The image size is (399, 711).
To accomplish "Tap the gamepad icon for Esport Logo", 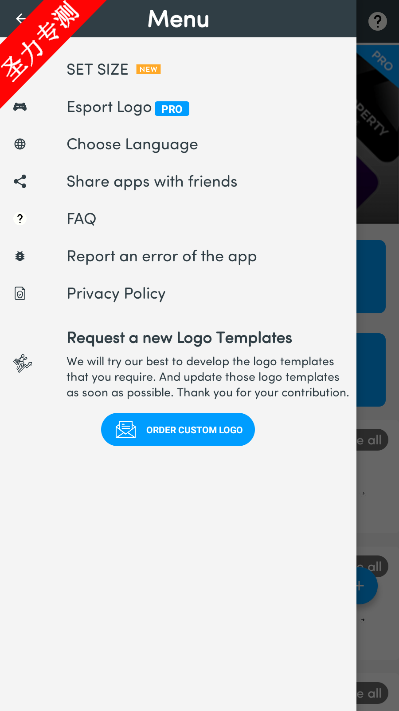I will click(x=19, y=107).
